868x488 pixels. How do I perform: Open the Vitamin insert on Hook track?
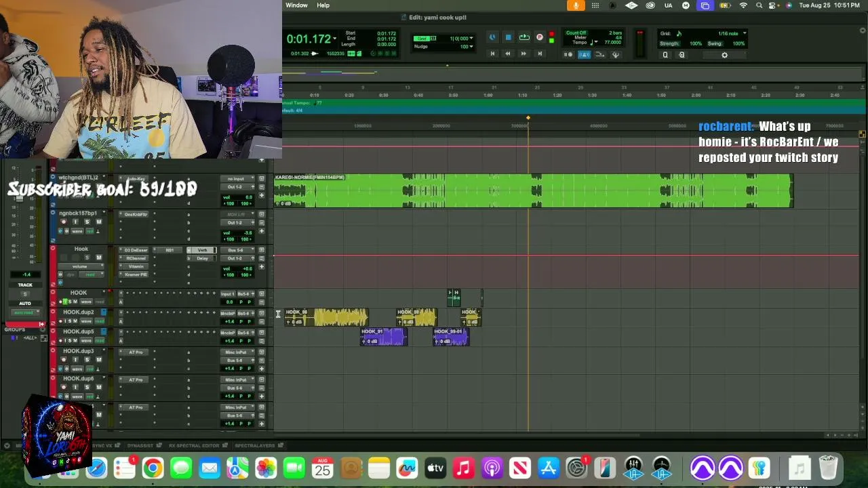coord(136,266)
